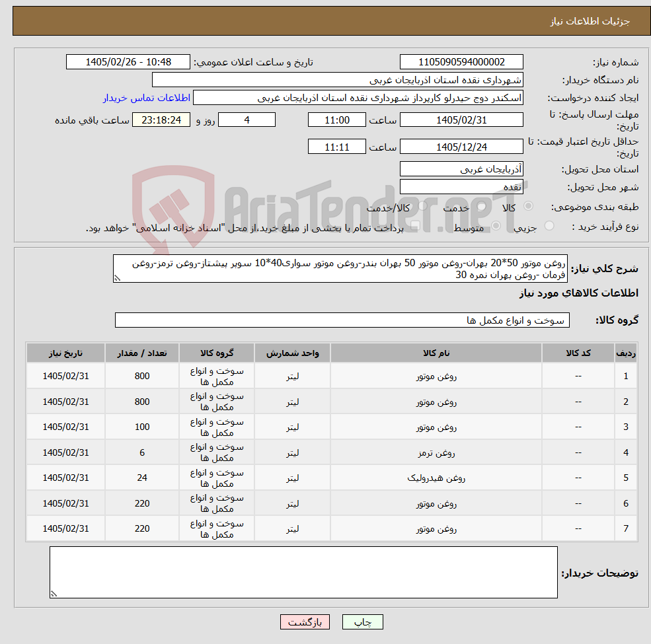Click the گروه کالا column header
The image size is (651, 644).
217,353
